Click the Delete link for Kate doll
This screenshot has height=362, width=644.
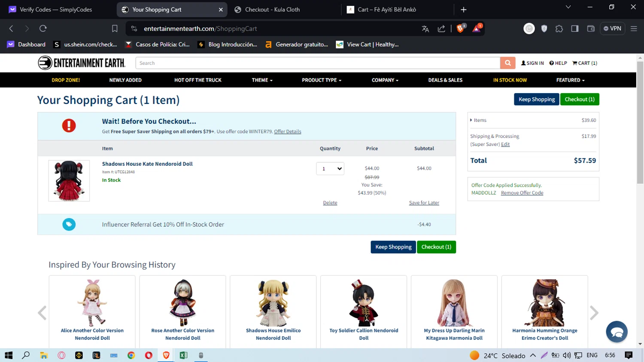[x=330, y=203]
